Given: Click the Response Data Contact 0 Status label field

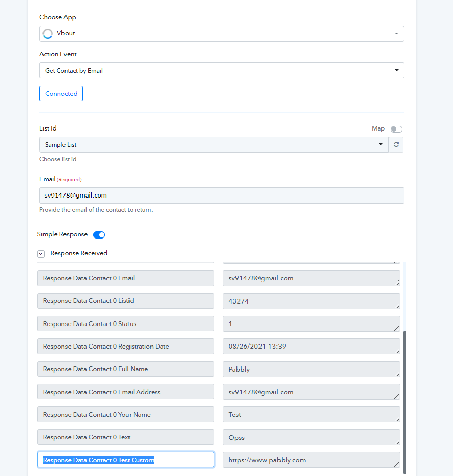Looking at the screenshot, I should point(126,323).
